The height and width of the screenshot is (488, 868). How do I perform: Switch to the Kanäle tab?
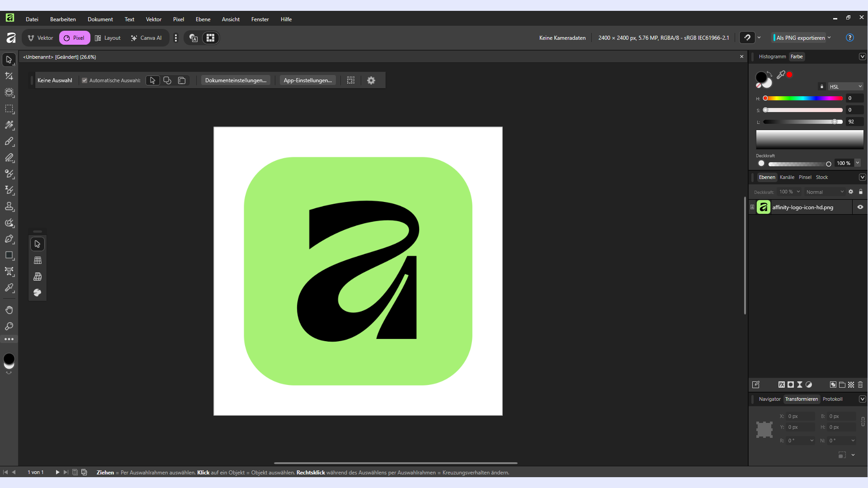pyautogui.click(x=787, y=177)
